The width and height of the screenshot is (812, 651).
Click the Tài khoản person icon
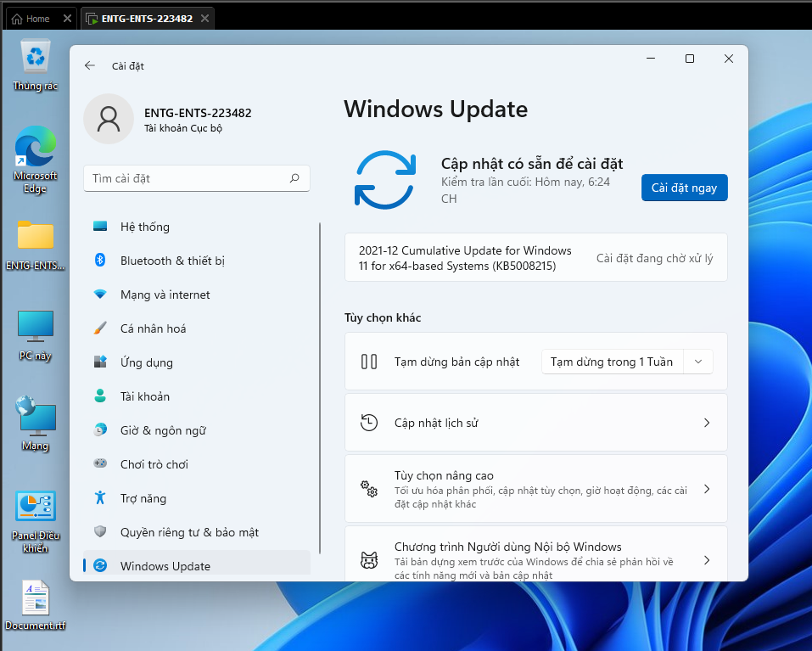tap(100, 396)
